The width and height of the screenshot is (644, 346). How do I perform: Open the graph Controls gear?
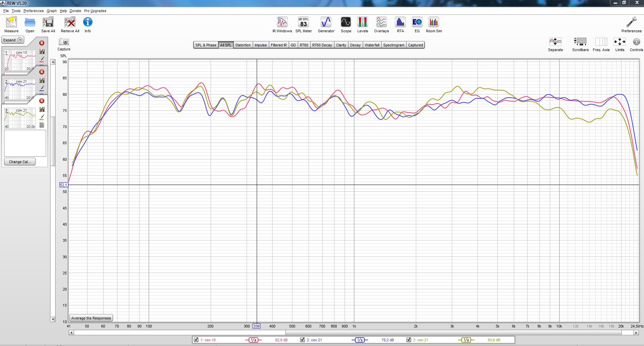point(636,44)
